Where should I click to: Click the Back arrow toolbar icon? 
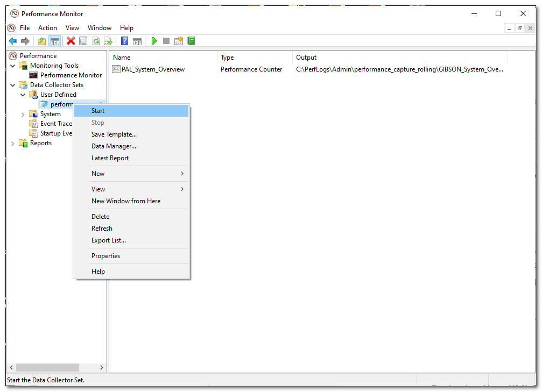pos(13,41)
